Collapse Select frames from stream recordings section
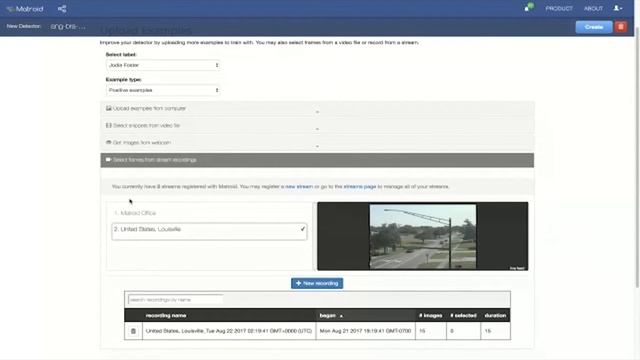 point(317,160)
